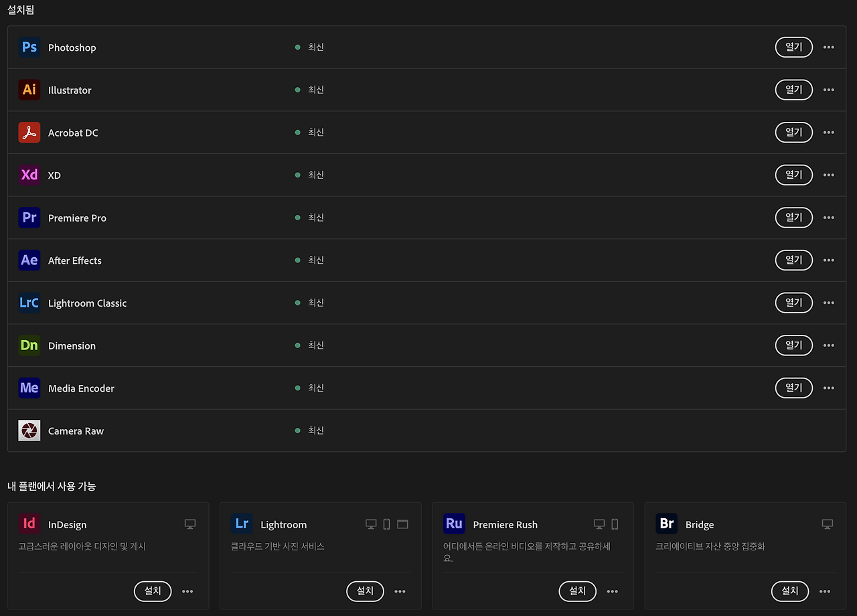This screenshot has width=857, height=616.
Task: Click the desktop platform icon on Lightroom card
Action: pyautogui.click(x=371, y=524)
